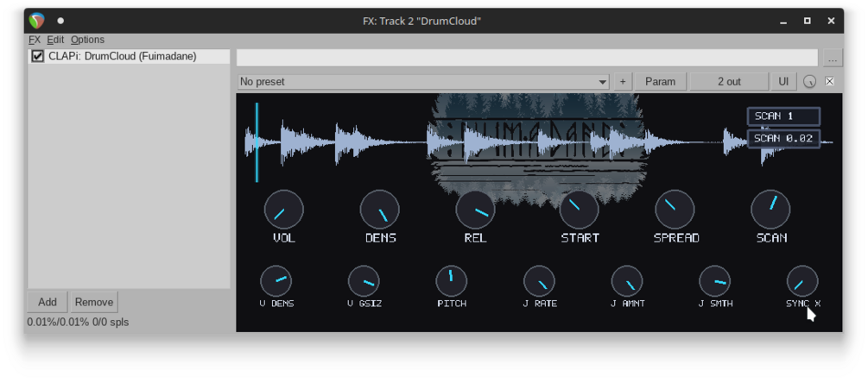Image resolution: width=868 pixels, height=383 pixels.
Task: Open the FX menu
Action: pos(35,40)
